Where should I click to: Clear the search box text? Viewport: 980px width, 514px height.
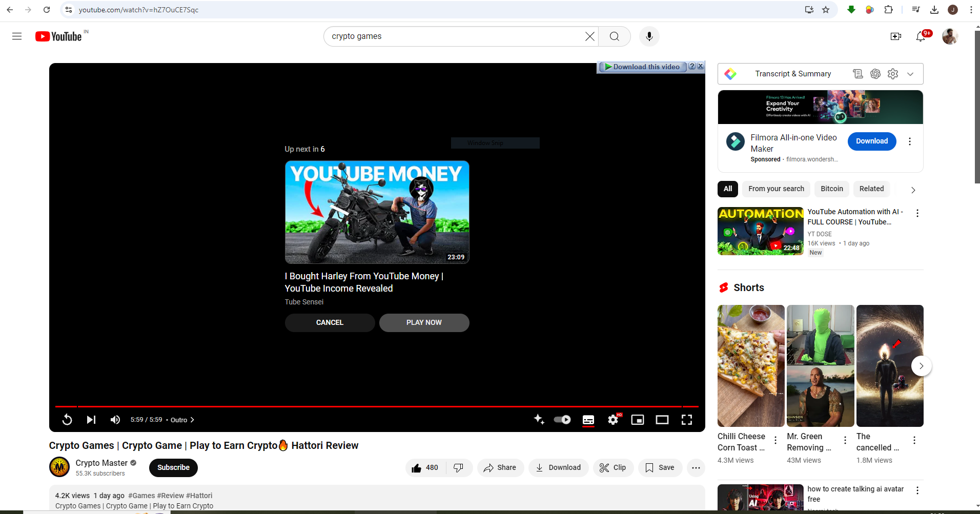tap(590, 36)
